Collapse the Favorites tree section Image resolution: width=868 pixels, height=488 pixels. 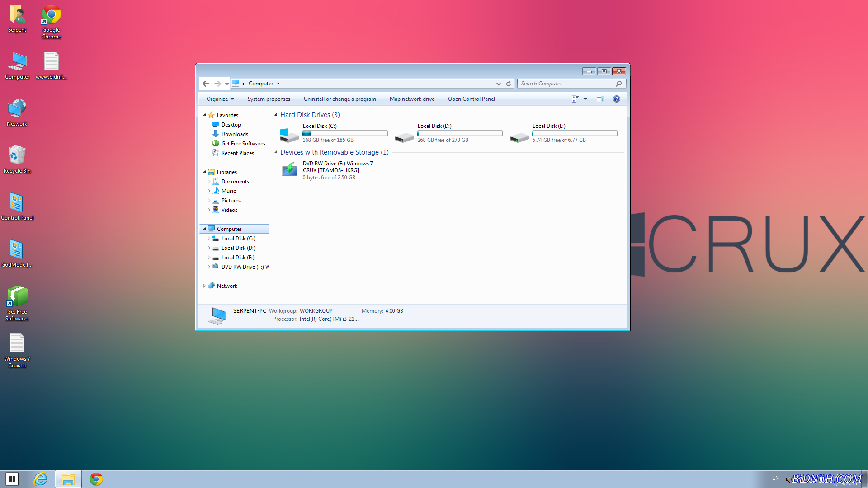pos(204,115)
